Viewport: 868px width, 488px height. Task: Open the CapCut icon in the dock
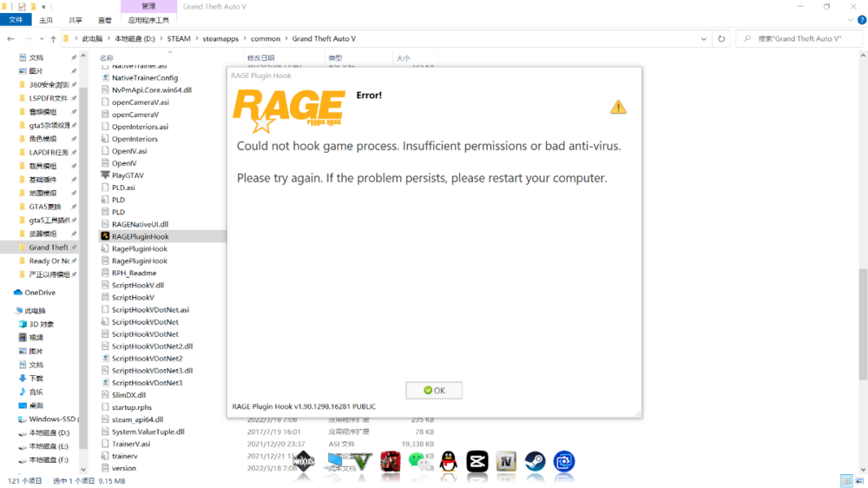click(477, 461)
